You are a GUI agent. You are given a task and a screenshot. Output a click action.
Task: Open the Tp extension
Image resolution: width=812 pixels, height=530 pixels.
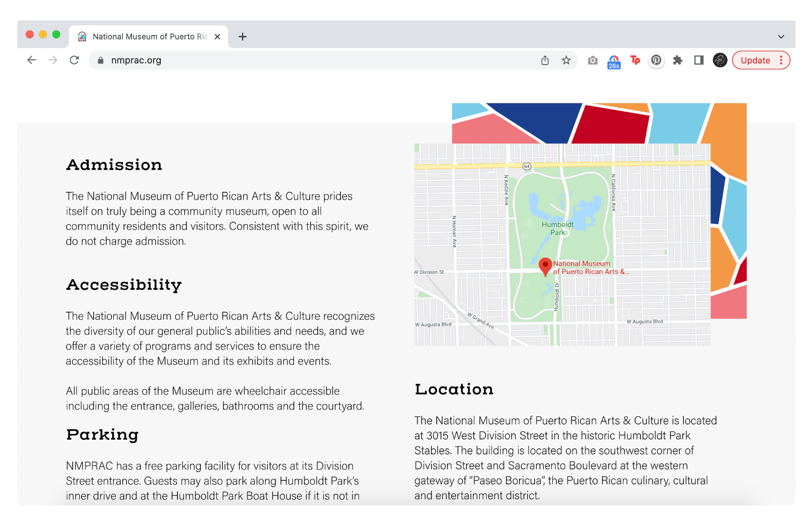(635, 60)
